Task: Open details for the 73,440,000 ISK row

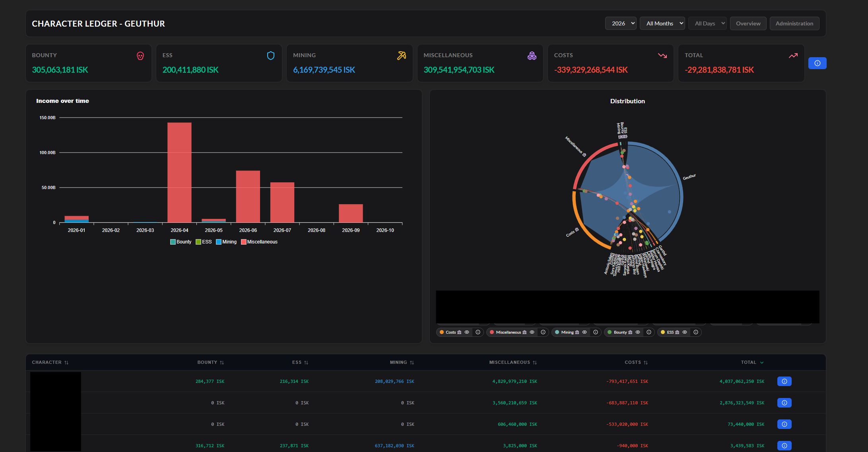Action: coord(785,424)
